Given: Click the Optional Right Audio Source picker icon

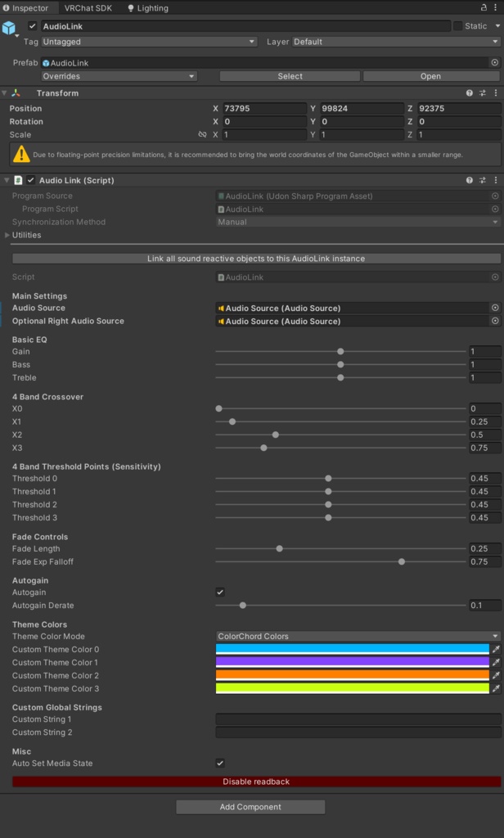Looking at the screenshot, I should (494, 320).
